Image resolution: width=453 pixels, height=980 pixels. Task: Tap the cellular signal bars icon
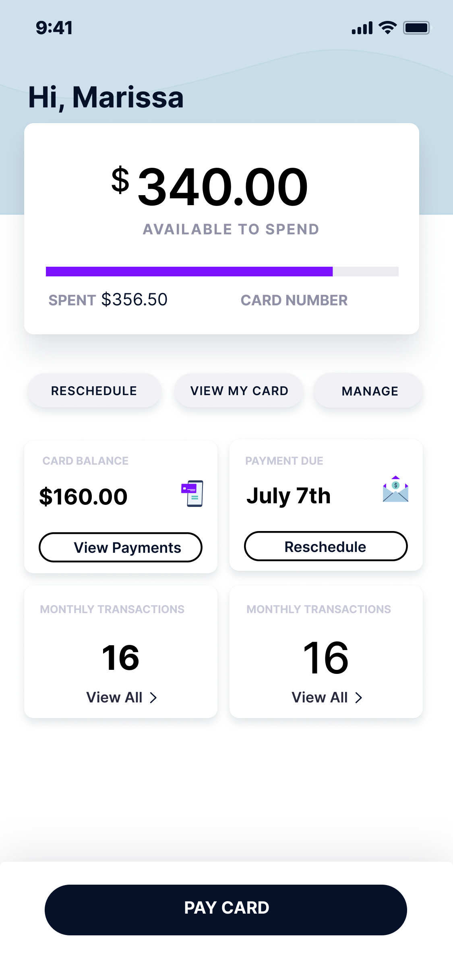362,28
